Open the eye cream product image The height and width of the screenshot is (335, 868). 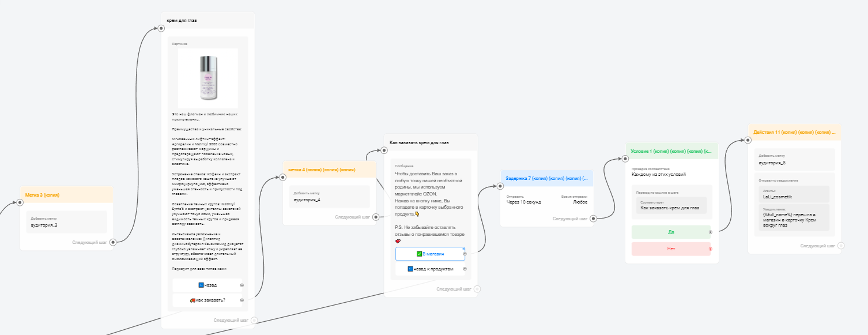(x=207, y=78)
